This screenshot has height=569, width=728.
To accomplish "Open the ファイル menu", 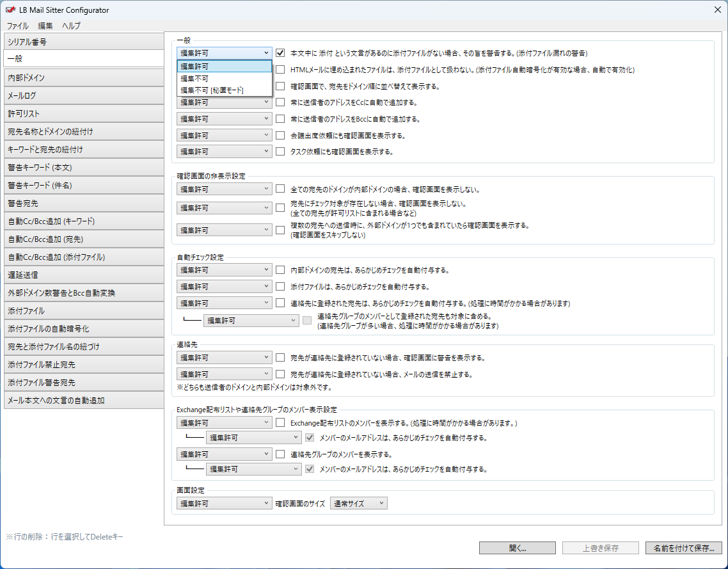I will 17,26.
